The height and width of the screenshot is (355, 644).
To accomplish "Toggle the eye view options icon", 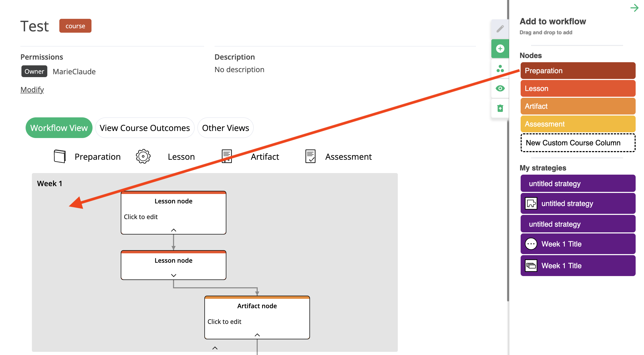I will click(x=500, y=88).
